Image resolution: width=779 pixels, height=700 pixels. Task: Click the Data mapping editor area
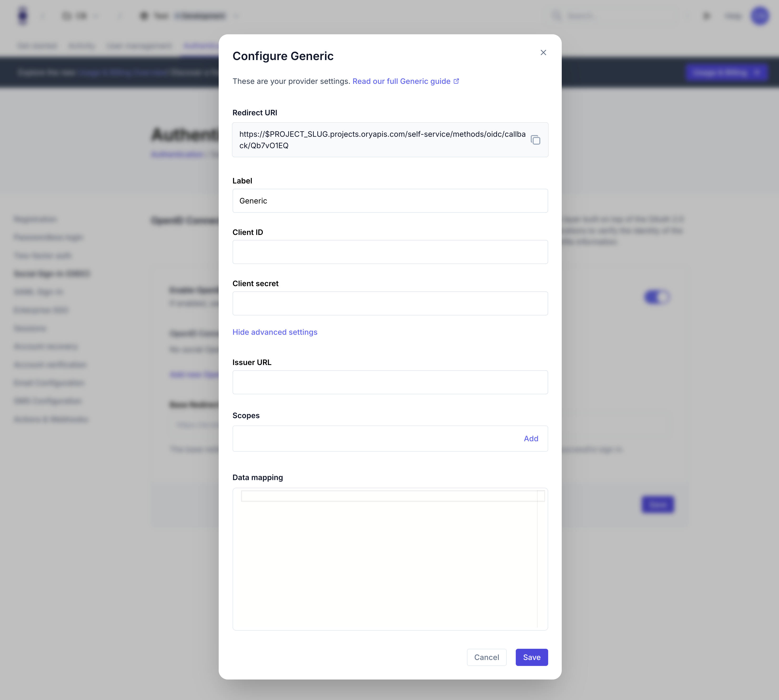[390, 558]
